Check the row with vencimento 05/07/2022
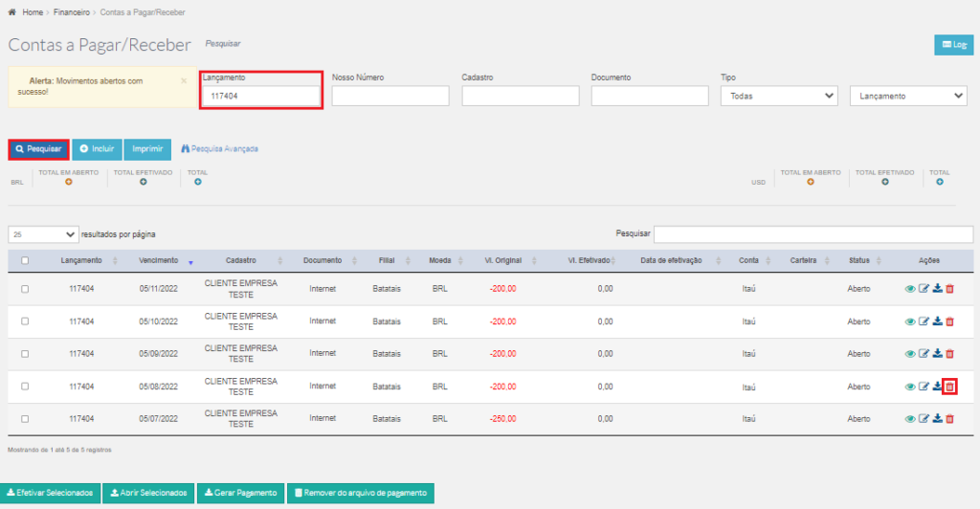The width and height of the screenshot is (980, 509). pos(25,419)
